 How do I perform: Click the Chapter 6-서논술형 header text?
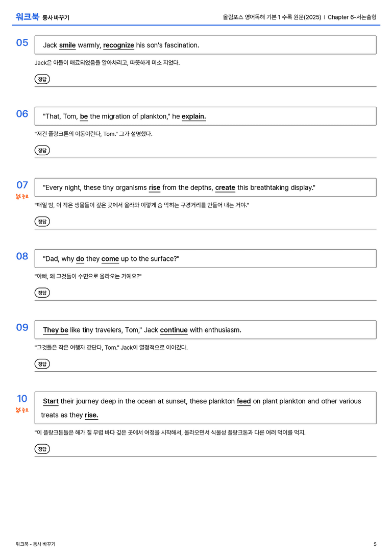tap(352, 17)
